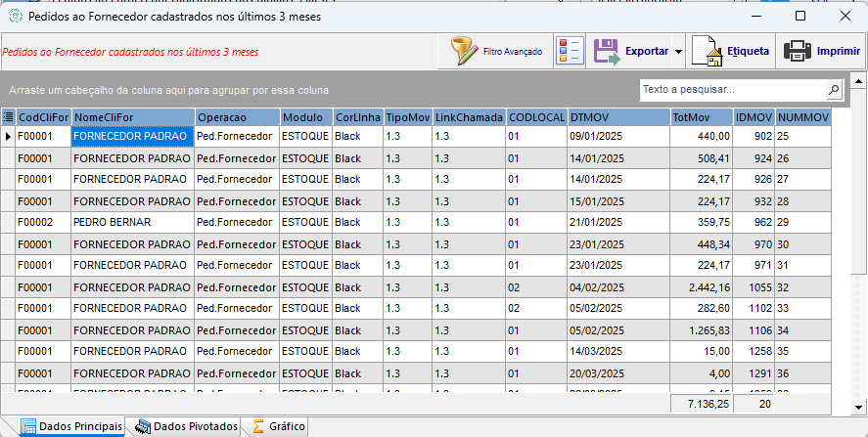This screenshot has height=437, width=868.
Task: Click the magnifier search icon
Action: (x=834, y=90)
